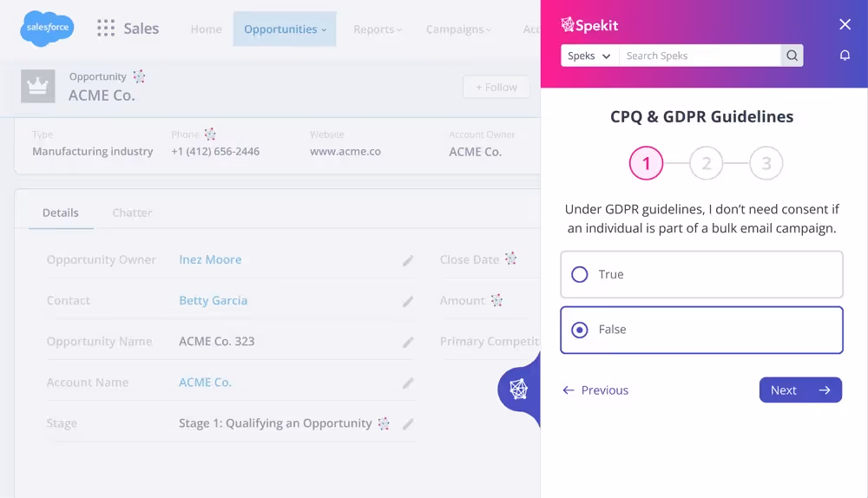Click the Opportunity crown icon
Viewport: 868px width, 498px height.
(x=37, y=86)
